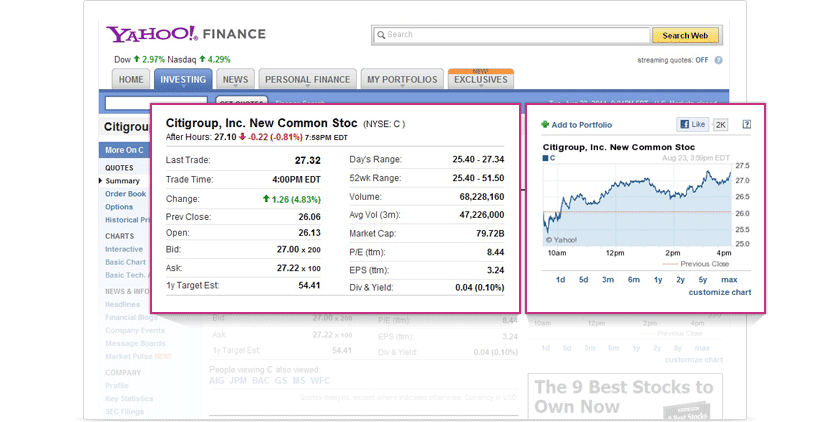This screenshot has width=830, height=422.
Task: Click the Market Cap value 79.72B
Action: click(x=490, y=234)
